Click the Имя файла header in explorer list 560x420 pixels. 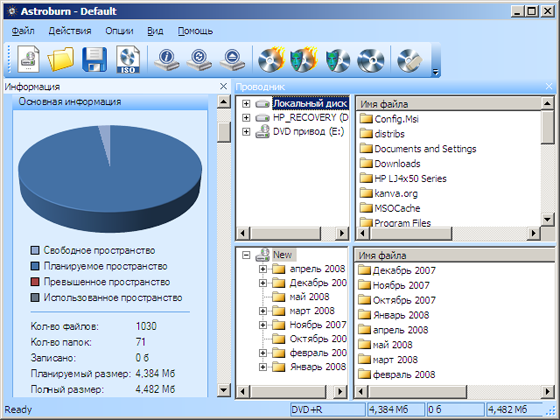449,104
